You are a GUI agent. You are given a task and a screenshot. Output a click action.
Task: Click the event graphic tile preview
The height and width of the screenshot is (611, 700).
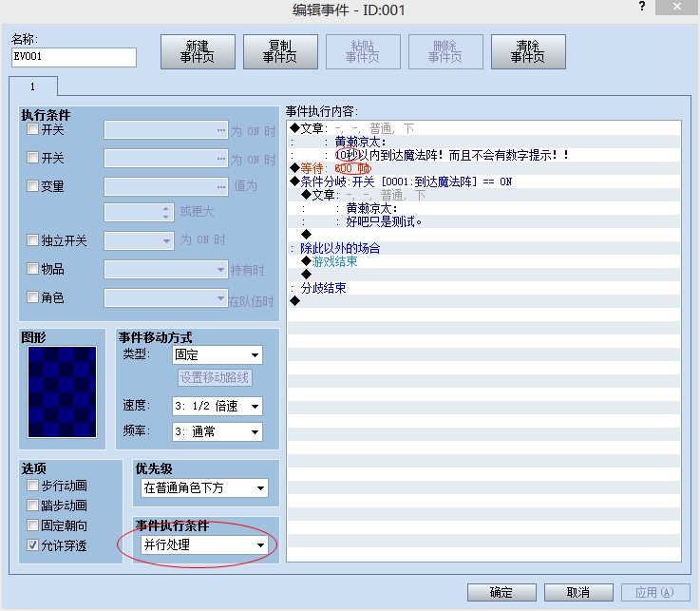coord(62,391)
